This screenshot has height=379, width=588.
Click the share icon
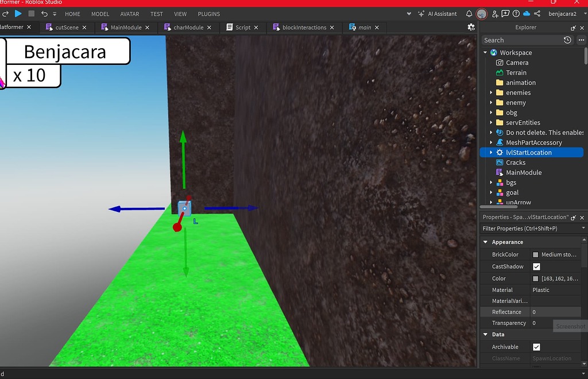pyautogui.click(x=537, y=14)
